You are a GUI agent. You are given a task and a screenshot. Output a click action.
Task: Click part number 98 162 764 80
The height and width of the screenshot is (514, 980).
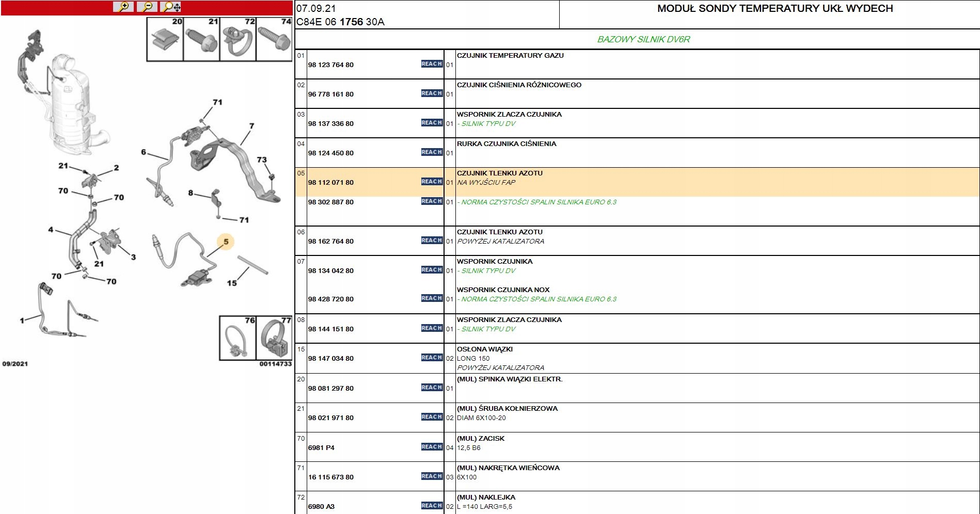331,242
